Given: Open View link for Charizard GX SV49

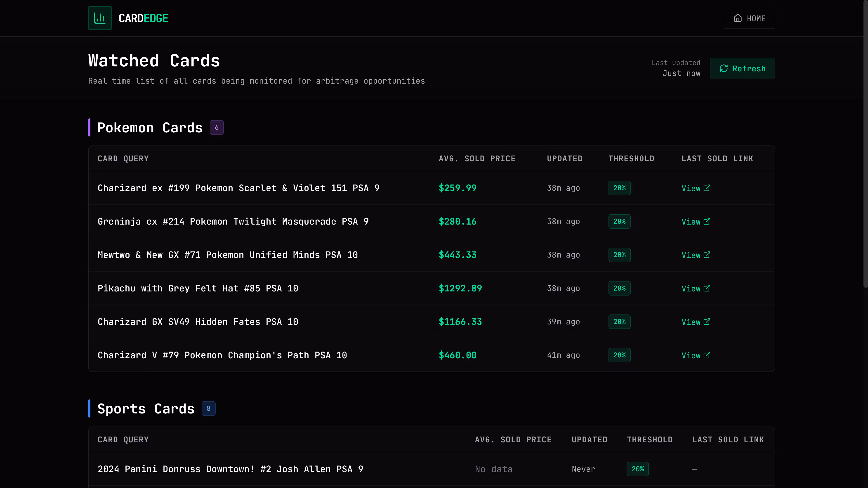Looking at the screenshot, I should (696, 322).
